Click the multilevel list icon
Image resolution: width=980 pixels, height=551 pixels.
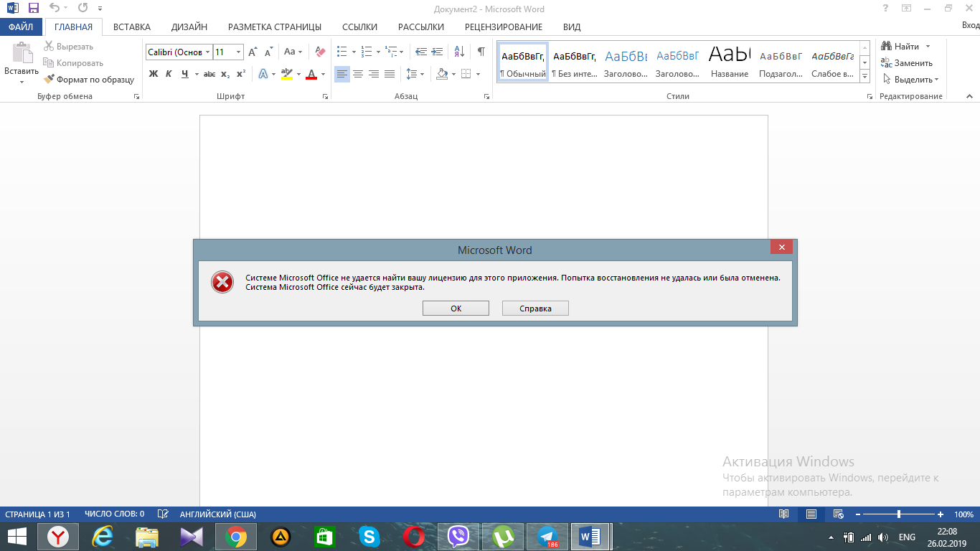point(391,52)
